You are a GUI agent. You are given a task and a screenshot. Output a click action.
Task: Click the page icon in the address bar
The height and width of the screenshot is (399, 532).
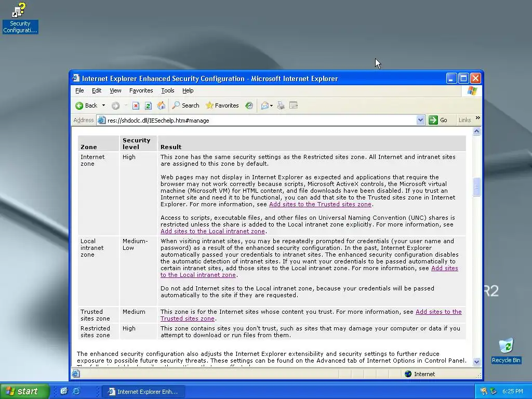101,120
